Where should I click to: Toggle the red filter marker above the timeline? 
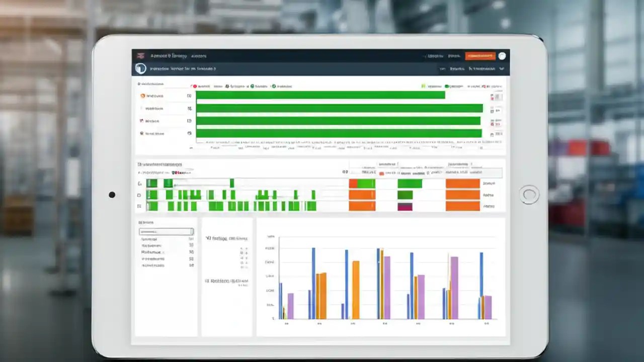tap(176, 172)
